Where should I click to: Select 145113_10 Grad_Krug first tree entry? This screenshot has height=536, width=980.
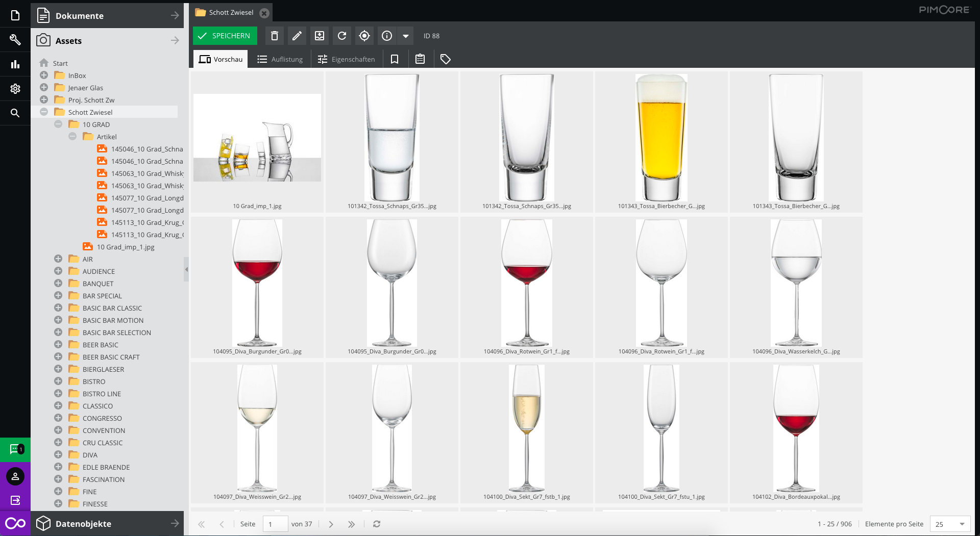coord(147,222)
